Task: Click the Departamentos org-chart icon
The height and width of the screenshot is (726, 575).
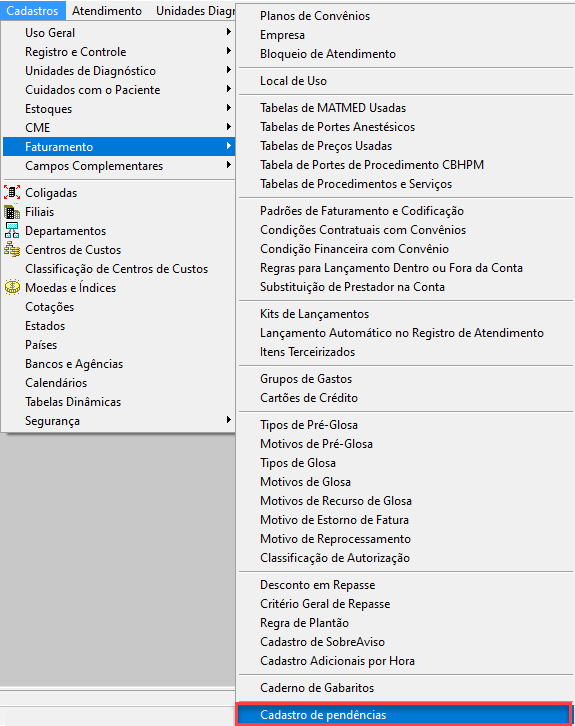Action: click(12, 231)
